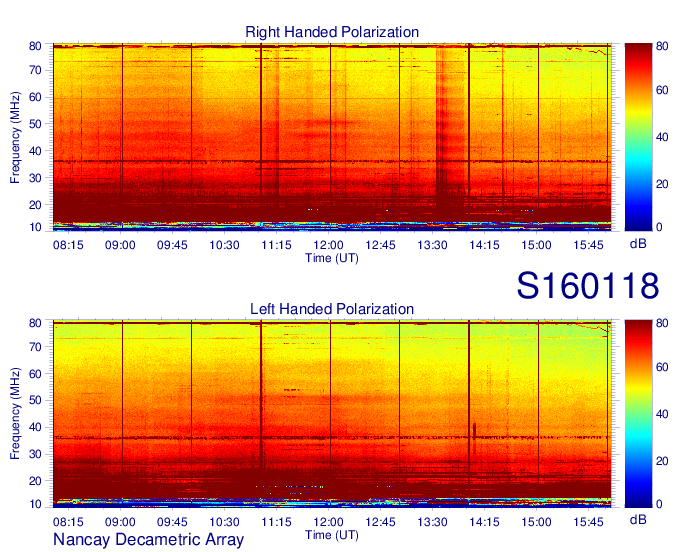The image size is (680, 552).
Task: Click 12:00 time tick under Right Handed plot
Action: pos(328,245)
